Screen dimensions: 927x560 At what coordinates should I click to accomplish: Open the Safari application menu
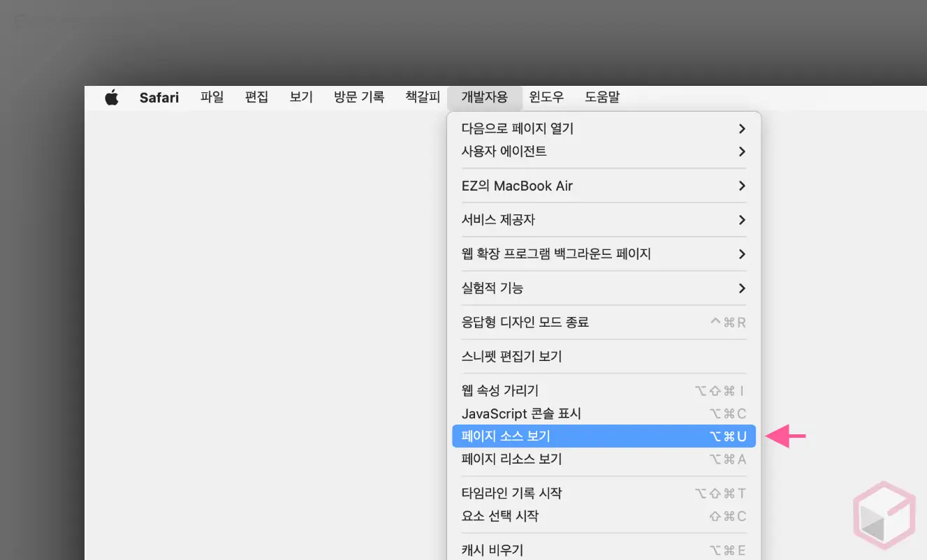(159, 97)
